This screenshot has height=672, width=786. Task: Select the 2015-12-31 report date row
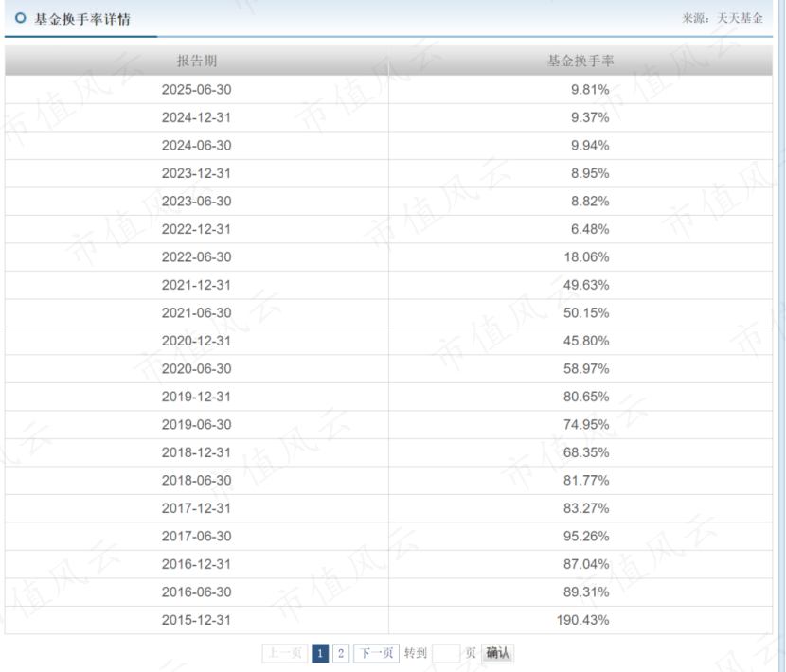click(x=197, y=621)
